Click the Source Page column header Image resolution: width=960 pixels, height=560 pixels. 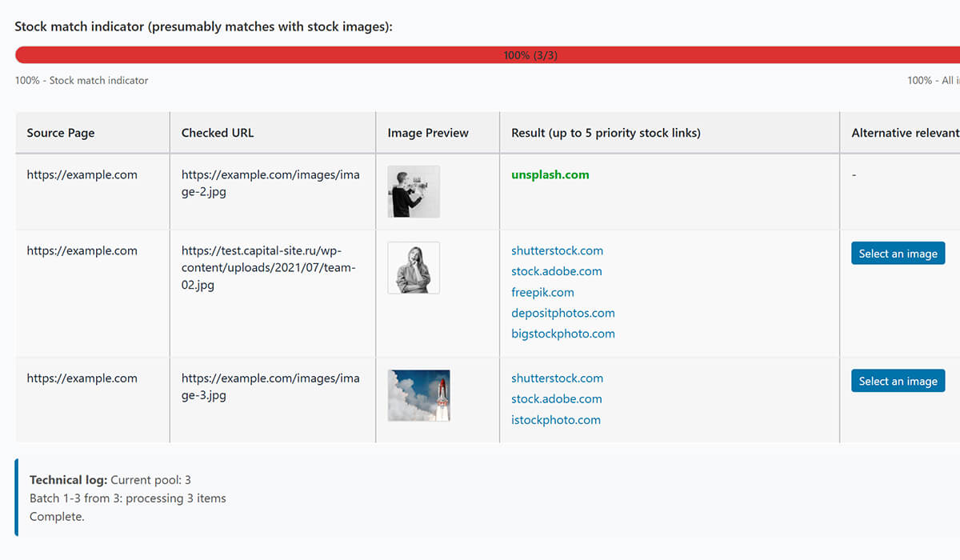coord(61,133)
